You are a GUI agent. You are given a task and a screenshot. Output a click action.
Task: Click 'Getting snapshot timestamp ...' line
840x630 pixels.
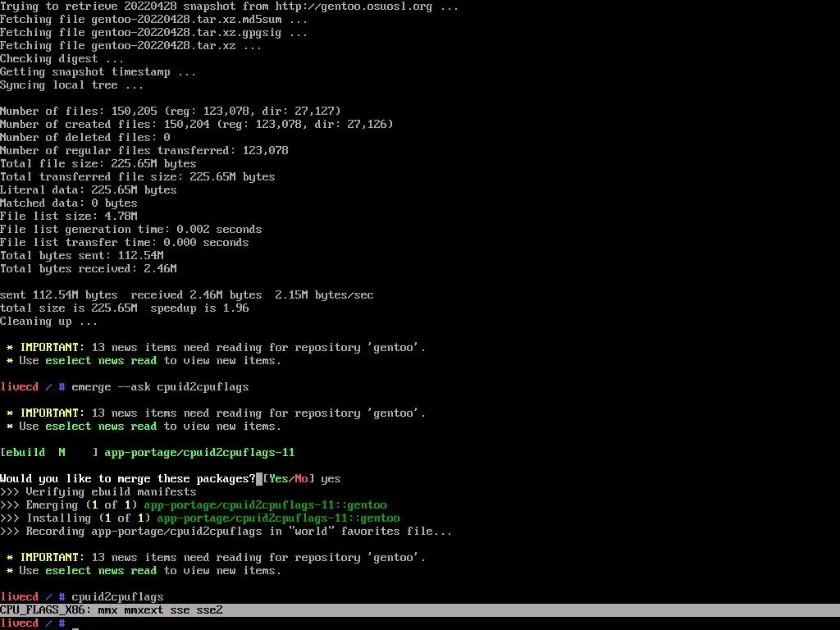98,72
